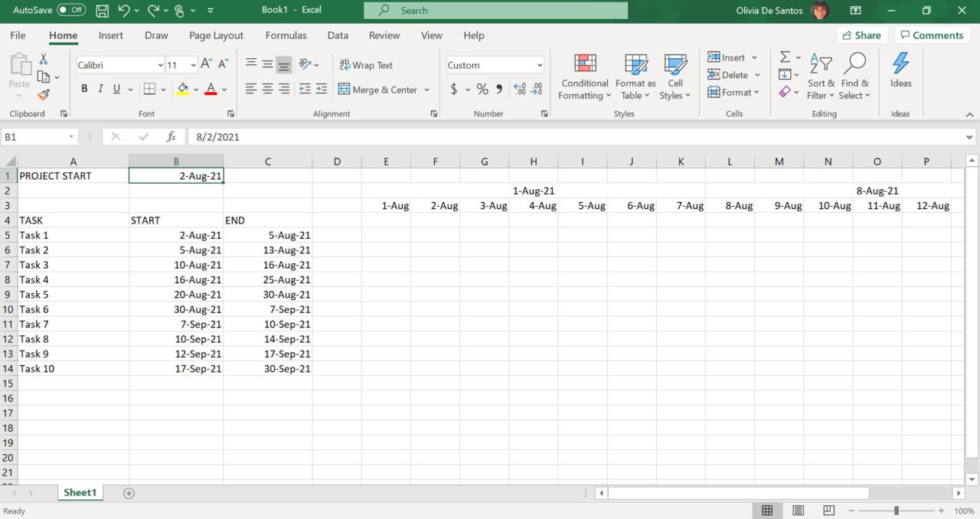Set Middle Align vertical alignment
The image size is (980, 519).
tap(267, 64)
